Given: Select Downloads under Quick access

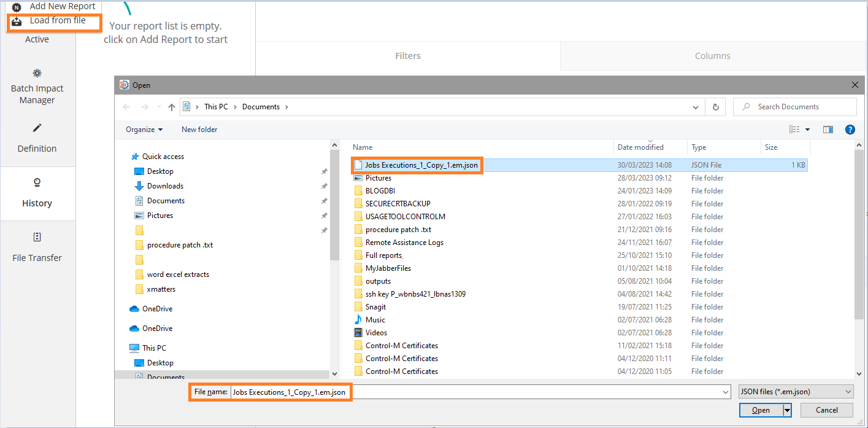Looking at the screenshot, I should [165, 186].
